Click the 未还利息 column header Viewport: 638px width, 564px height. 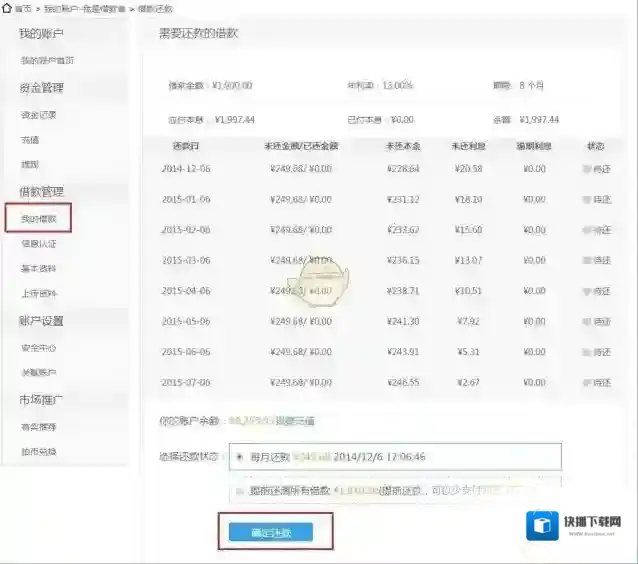(468, 146)
